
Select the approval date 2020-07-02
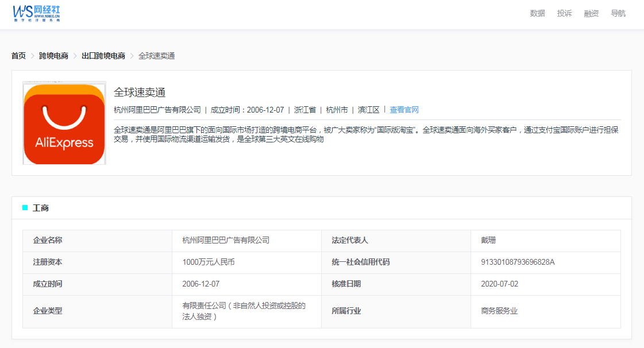click(499, 284)
